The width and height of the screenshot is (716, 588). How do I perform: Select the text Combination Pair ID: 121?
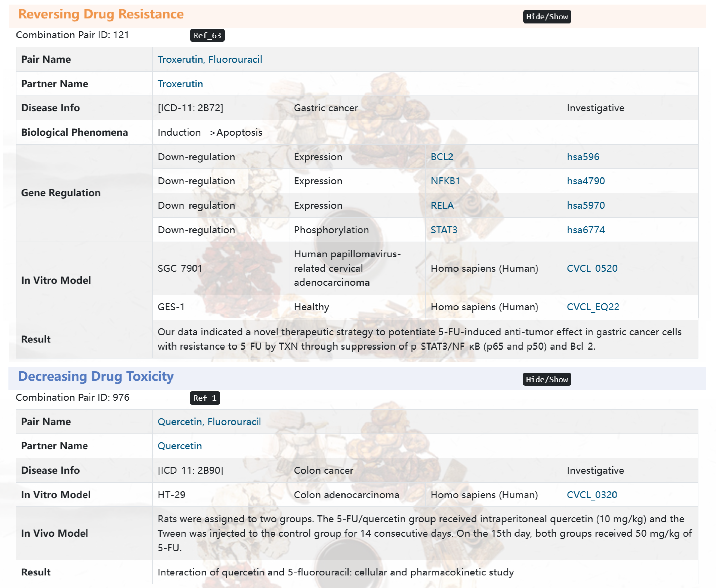coord(73,35)
